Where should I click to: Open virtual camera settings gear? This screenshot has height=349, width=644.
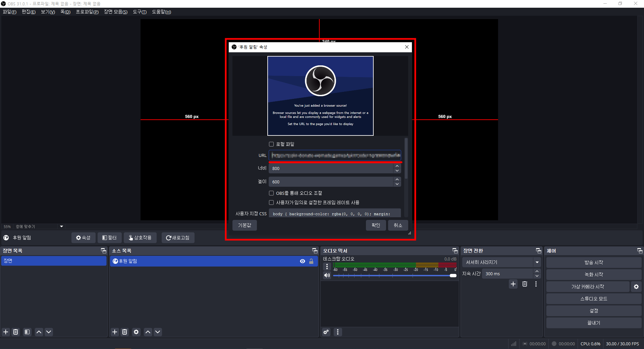coord(636,287)
